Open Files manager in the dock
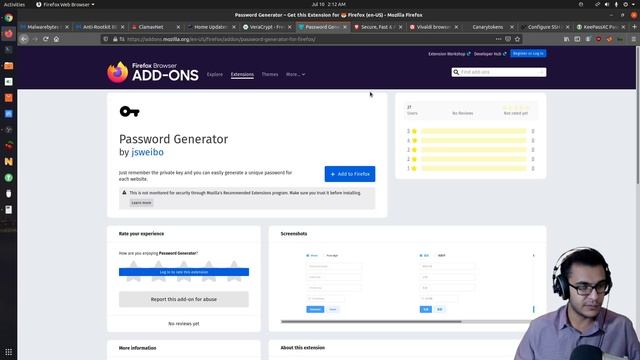The image size is (640, 360). point(9,66)
